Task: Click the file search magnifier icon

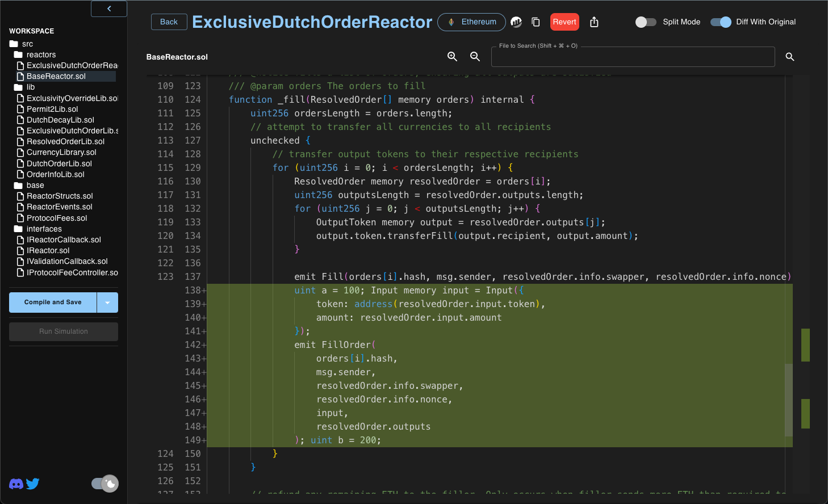Action: [789, 57]
